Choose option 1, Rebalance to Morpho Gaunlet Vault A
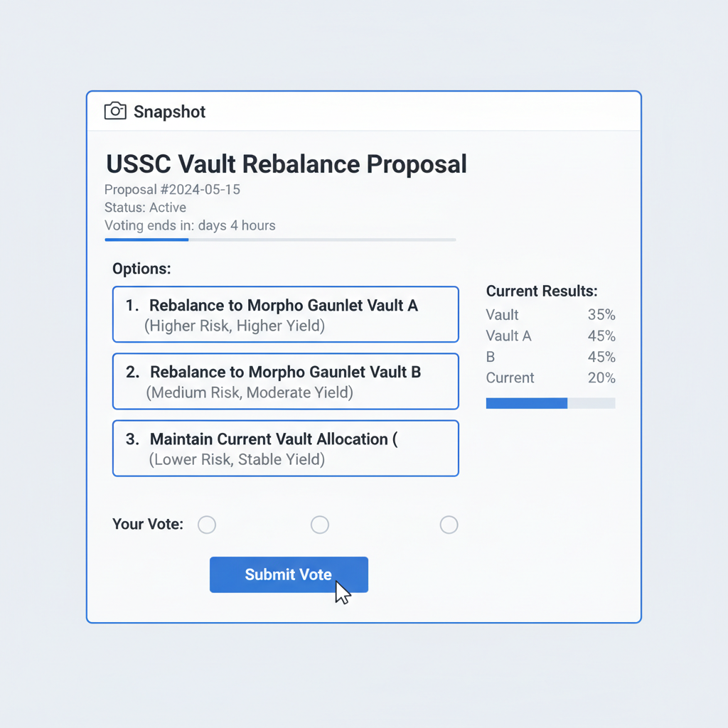Image resolution: width=728 pixels, height=728 pixels. (285, 314)
